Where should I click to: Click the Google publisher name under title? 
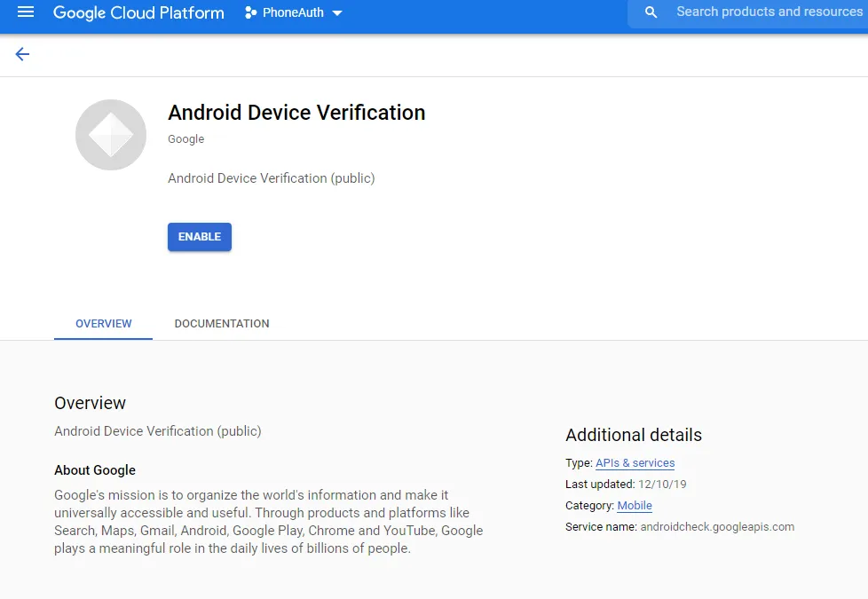tap(185, 139)
